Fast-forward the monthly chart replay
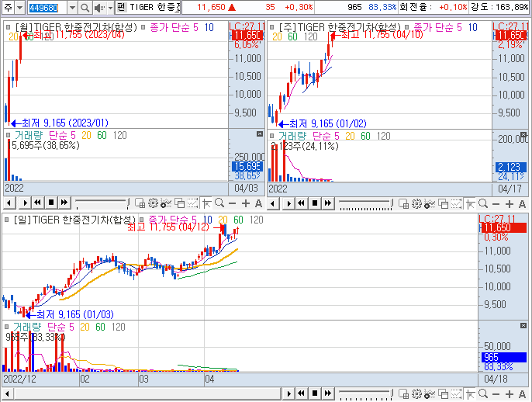This screenshot has width=532, height=402. coord(64,203)
